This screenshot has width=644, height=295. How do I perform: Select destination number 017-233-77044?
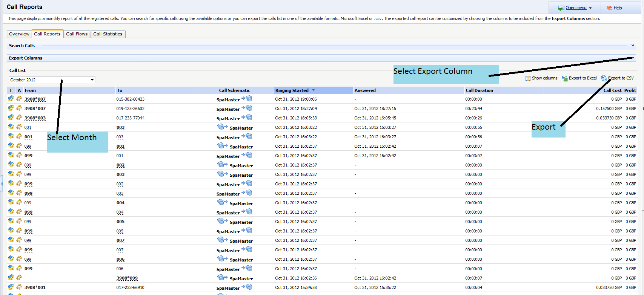coord(131,118)
